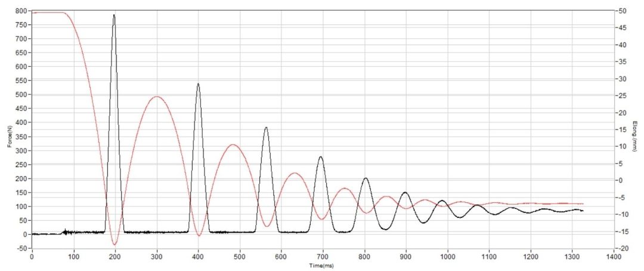Click the red trough near 400 ms
This screenshot has width=644, height=271.
click(199, 235)
